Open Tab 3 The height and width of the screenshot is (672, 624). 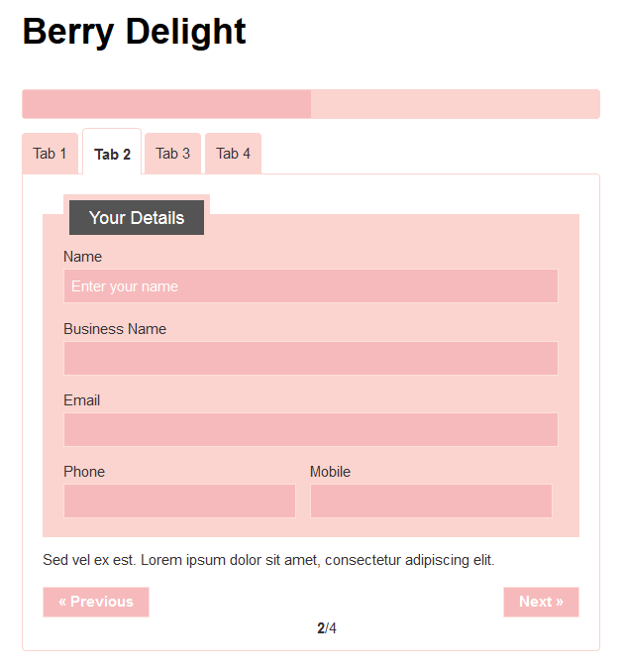pos(172,154)
